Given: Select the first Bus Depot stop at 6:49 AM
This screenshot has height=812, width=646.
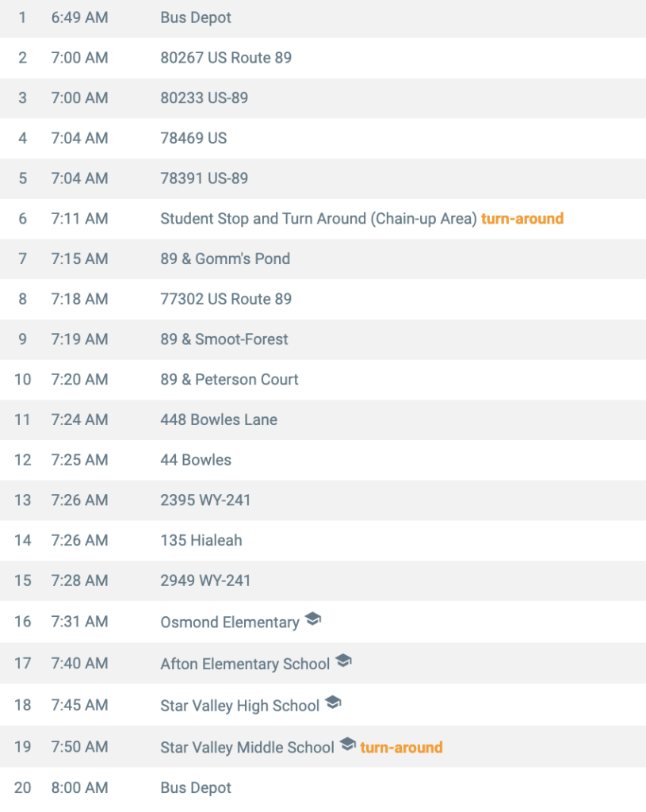Looking at the screenshot, I should point(196,17).
